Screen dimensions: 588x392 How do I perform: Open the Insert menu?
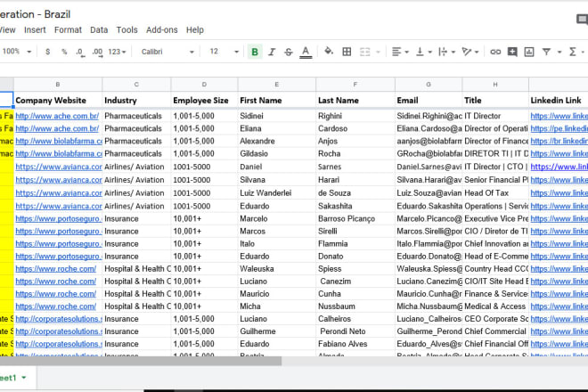(x=35, y=30)
